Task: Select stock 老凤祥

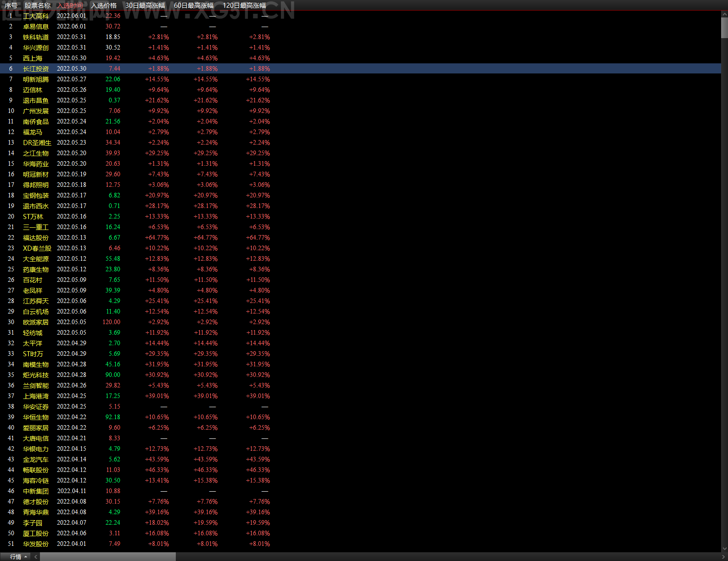Action: pyautogui.click(x=33, y=291)
